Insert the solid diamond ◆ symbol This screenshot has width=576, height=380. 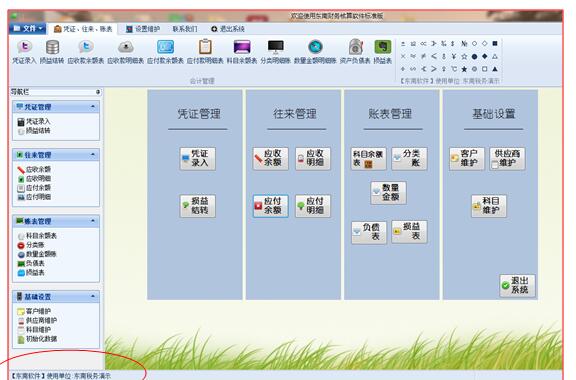(485, 56)
